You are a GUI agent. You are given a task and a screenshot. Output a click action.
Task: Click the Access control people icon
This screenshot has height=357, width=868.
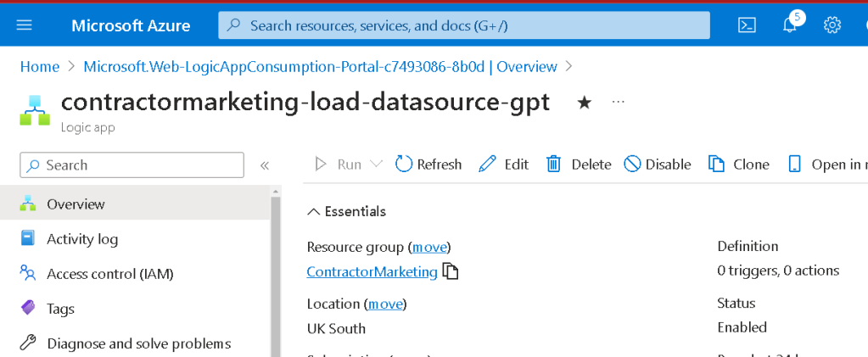(x=28, y=273)
